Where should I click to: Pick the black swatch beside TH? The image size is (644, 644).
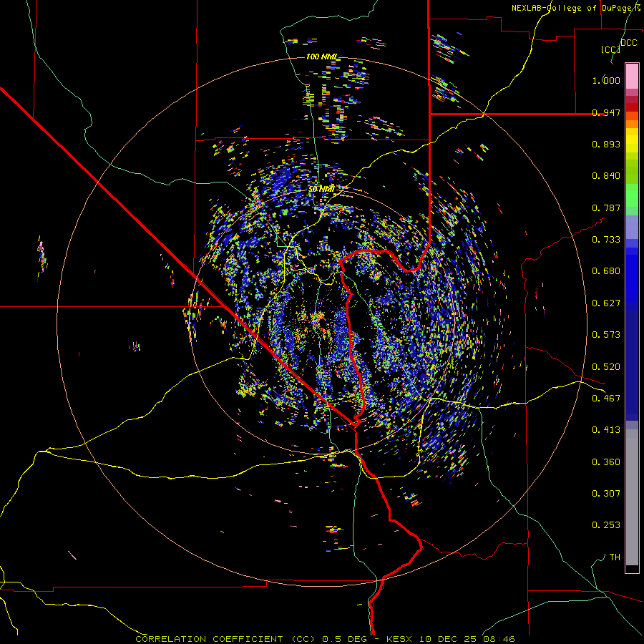coord(632,568)
